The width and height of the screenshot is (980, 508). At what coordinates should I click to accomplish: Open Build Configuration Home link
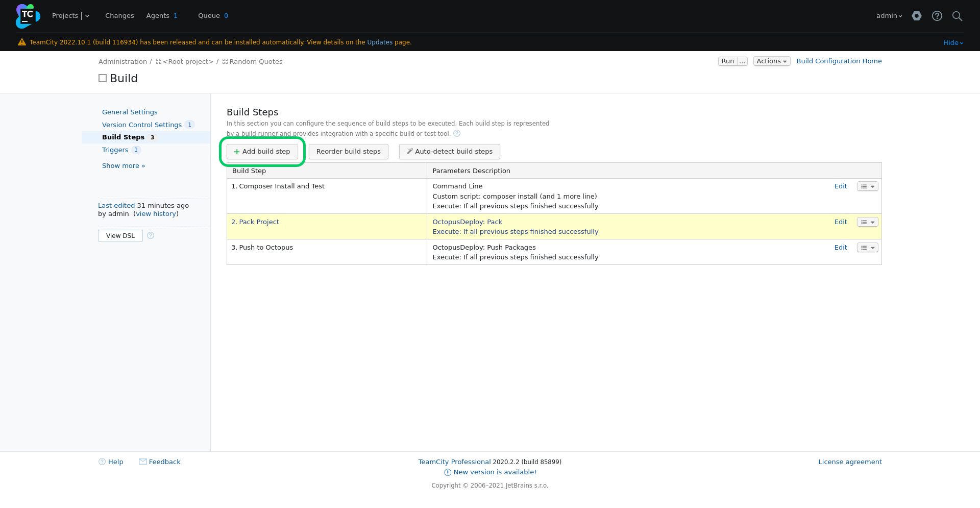(x=839, y=61)
